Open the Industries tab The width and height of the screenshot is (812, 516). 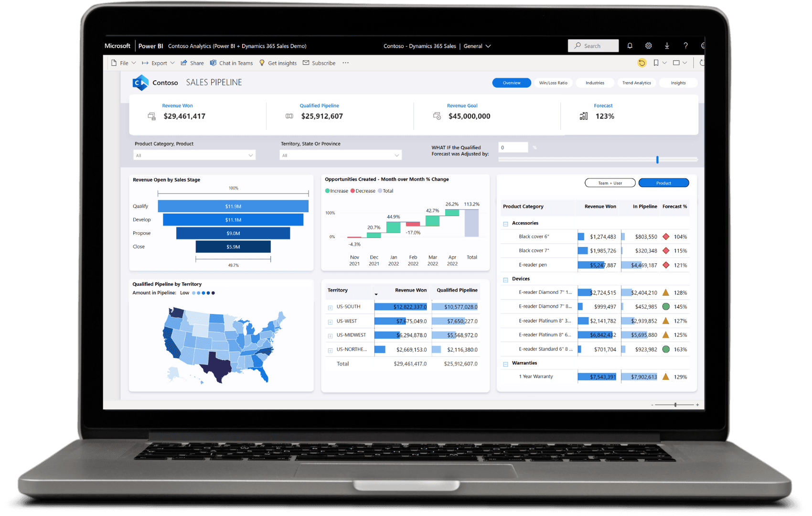tap(595, 83)
